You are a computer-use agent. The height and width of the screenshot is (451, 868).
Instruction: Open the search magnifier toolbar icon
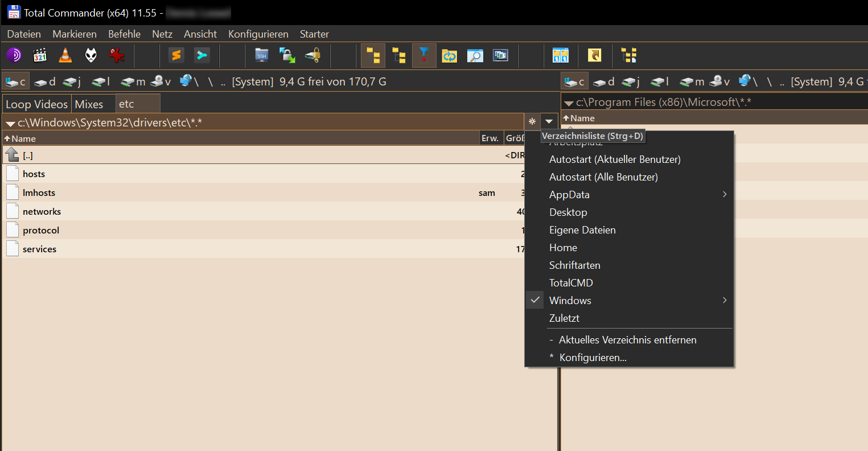[475, 55]
